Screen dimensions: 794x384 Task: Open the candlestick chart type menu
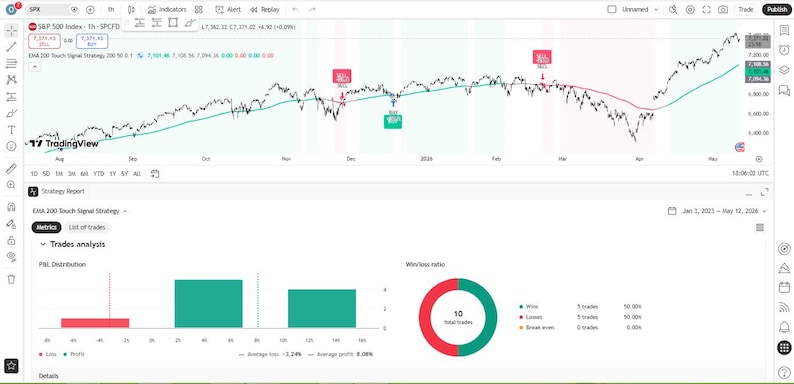tap(131, 9)
